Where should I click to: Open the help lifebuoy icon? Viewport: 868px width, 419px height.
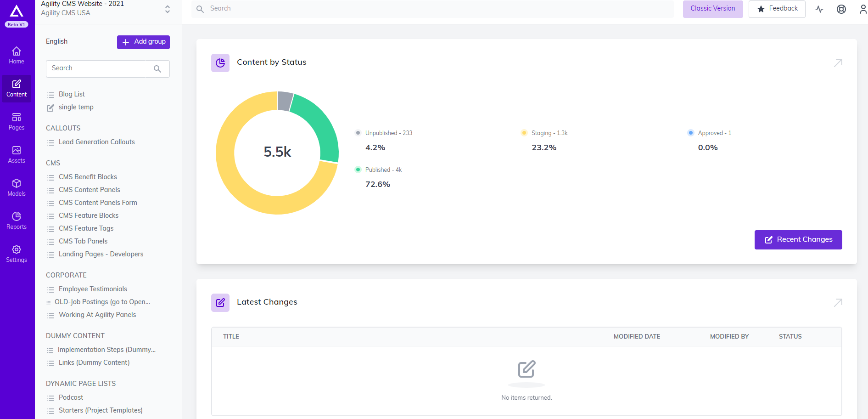click(841, 9)
